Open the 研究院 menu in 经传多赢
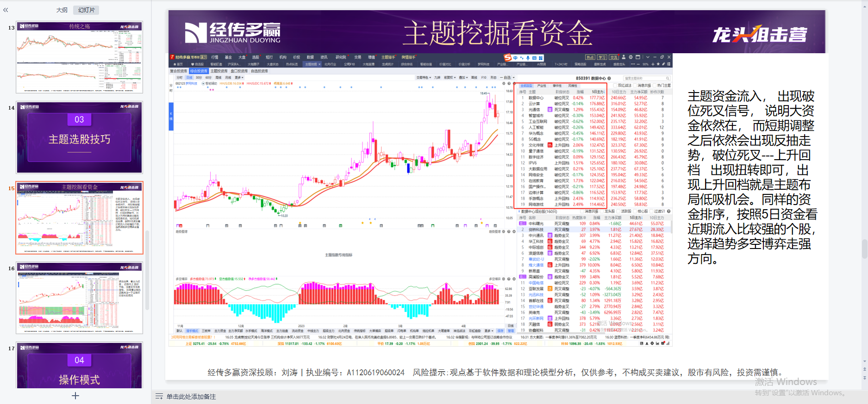 pyautogui.click(x=341, y=57)
